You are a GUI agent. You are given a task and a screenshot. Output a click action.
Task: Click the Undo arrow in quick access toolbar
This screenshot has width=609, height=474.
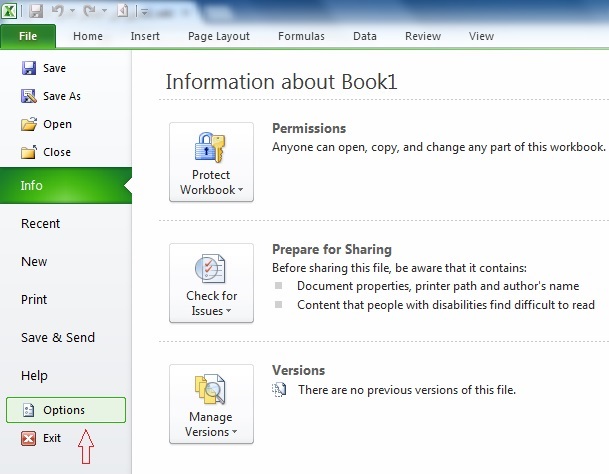click(57, 11)
